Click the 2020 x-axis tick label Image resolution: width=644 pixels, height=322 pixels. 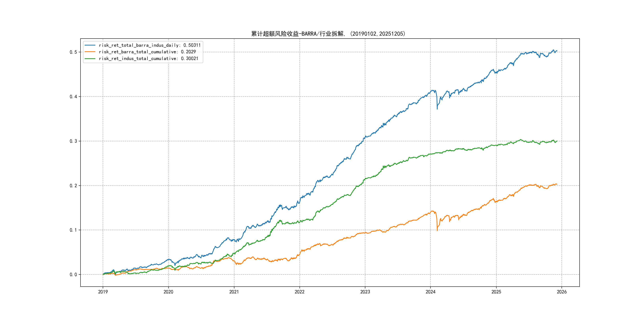[168, 292]
